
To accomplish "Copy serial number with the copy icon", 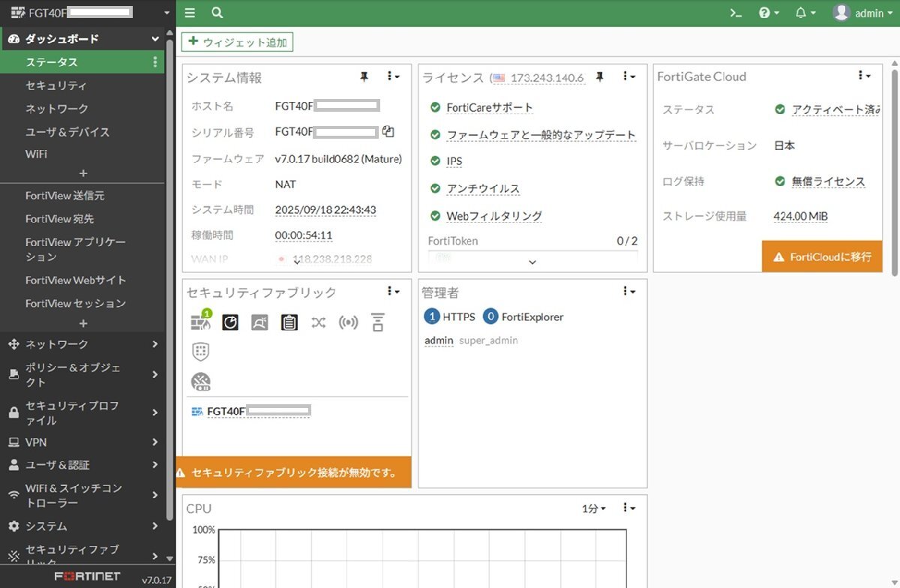I will 388,131.
